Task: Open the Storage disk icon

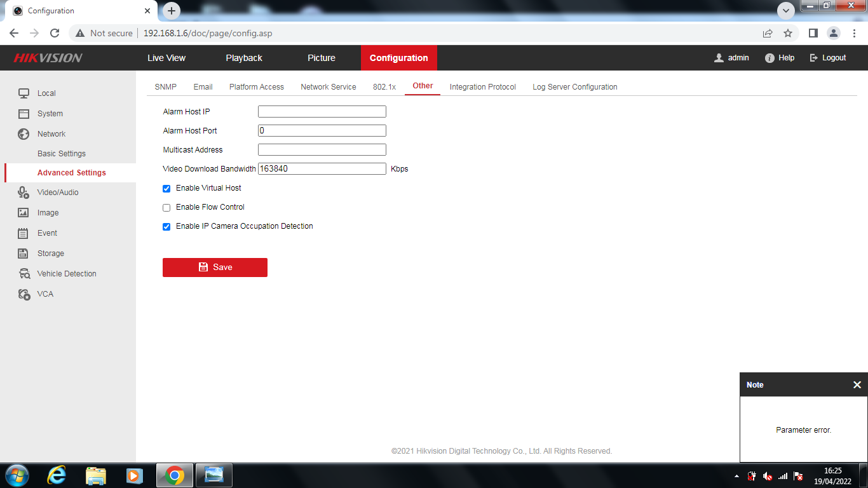Action: click(24, 254)
